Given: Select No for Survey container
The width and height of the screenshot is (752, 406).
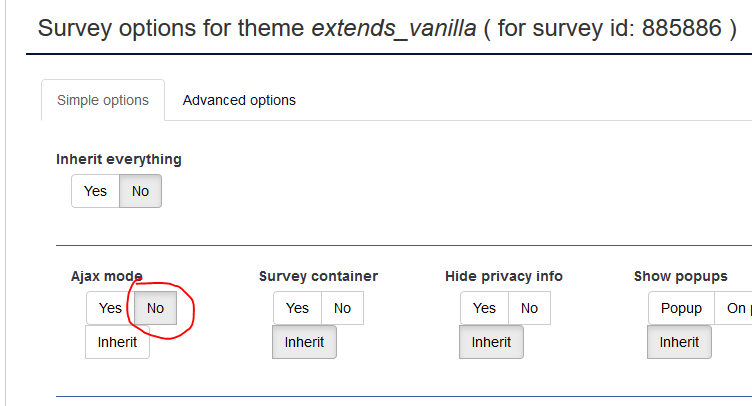Looking at the screenshot, I should (342, 308).
